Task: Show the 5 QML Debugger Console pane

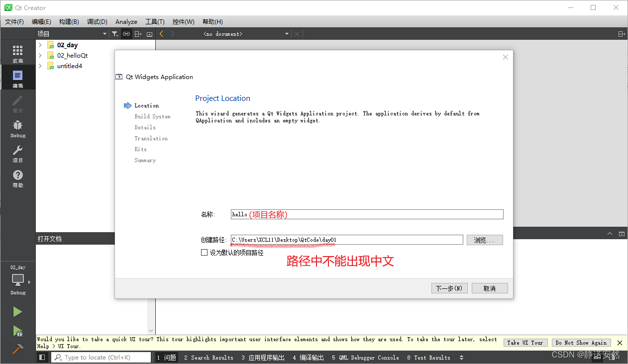Action: click(365, 358)
